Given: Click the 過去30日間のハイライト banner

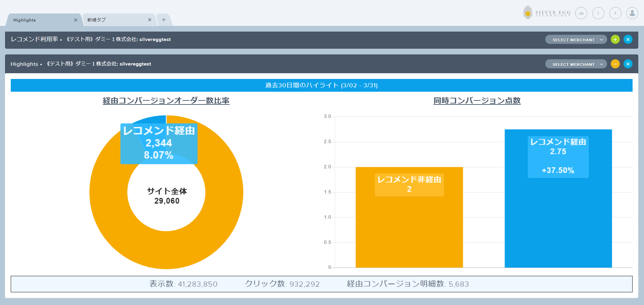Looking at the screenshot, I should (322, 85).
